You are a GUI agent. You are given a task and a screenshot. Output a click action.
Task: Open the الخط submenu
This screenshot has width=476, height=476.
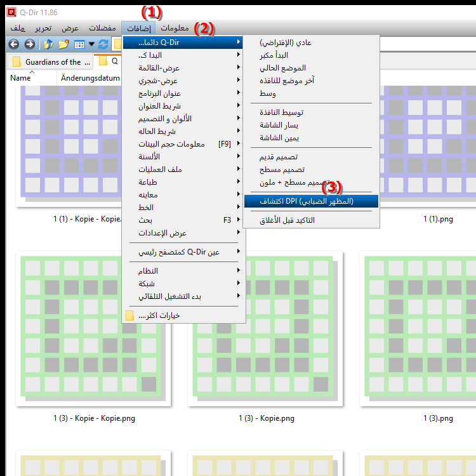coord(183,208)
